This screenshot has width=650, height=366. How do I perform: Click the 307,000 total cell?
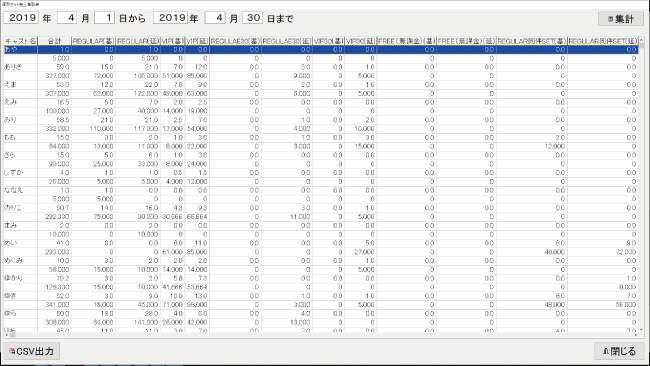click(54, 93)
